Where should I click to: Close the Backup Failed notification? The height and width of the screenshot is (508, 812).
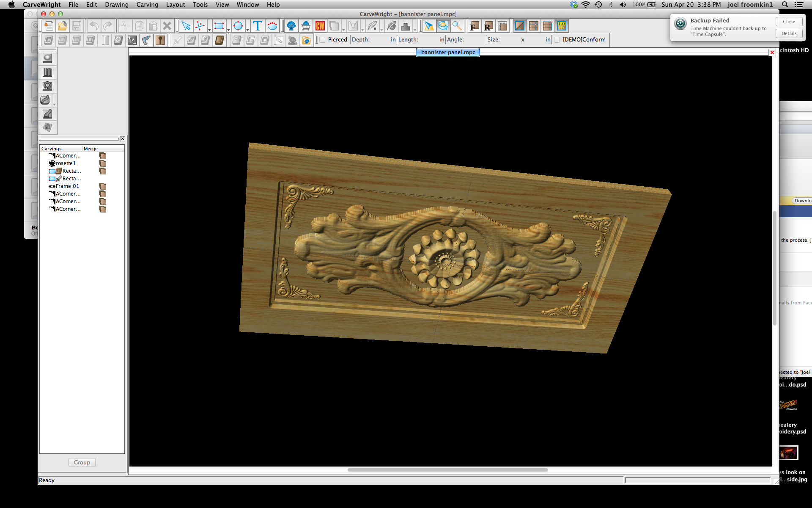(789, 22)
